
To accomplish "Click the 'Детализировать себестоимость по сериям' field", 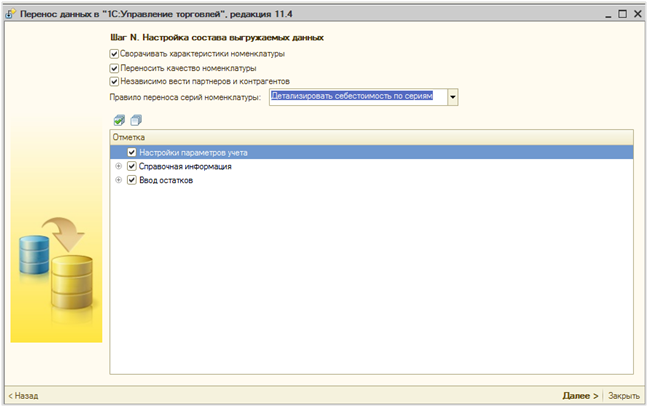I will click(x=358, y=97).
